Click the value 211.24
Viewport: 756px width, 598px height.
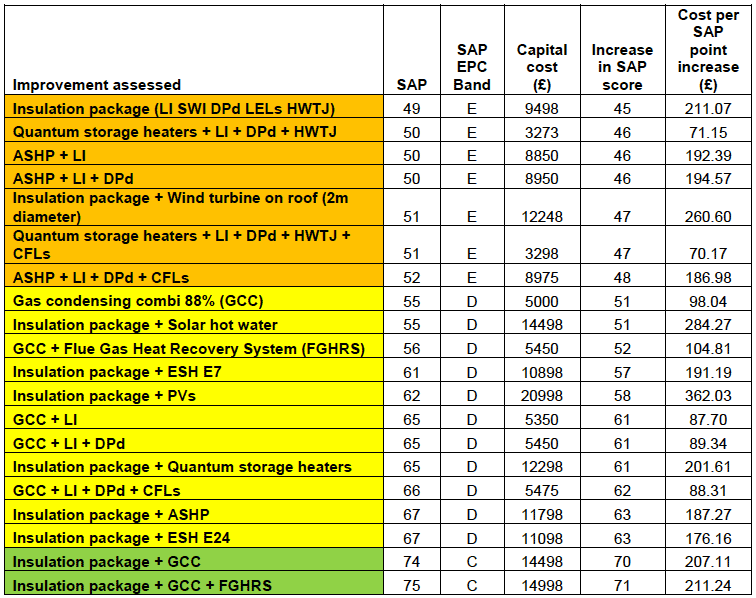(708, 585)
